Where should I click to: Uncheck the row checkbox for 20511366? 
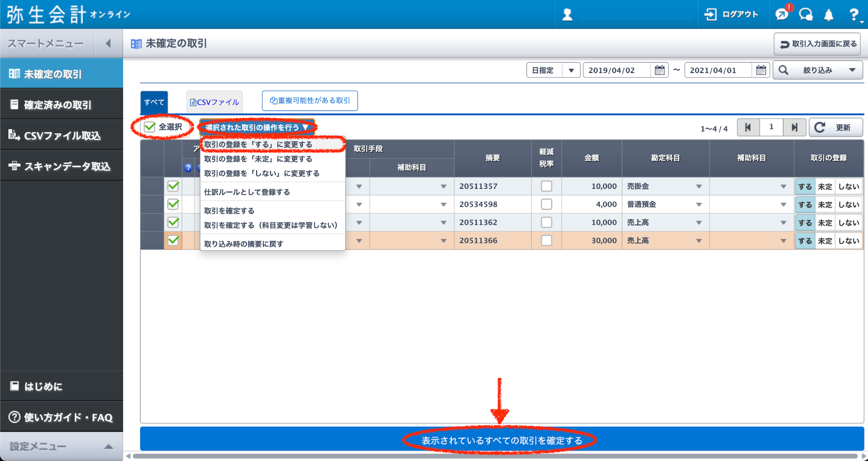[173, 240]
